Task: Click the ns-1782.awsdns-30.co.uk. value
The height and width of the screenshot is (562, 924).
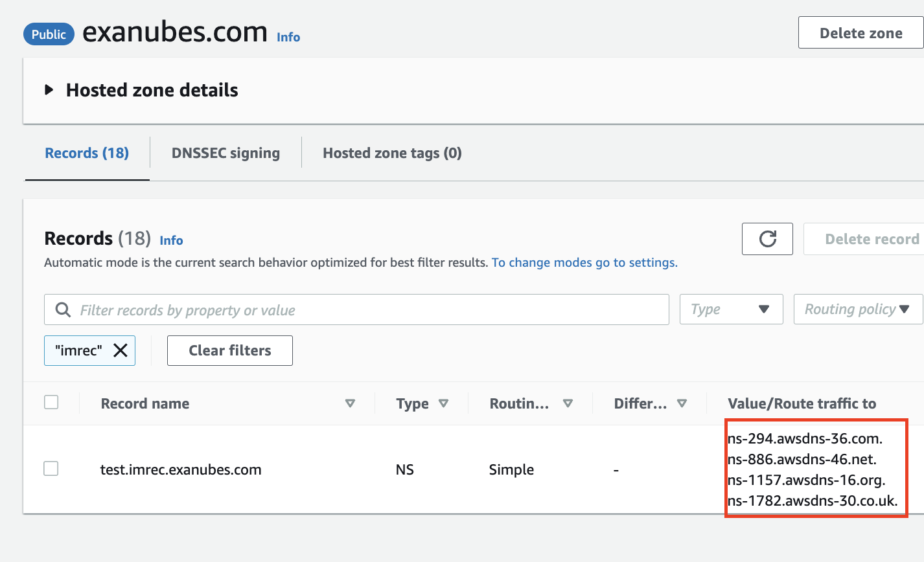Action: [813, 500]
